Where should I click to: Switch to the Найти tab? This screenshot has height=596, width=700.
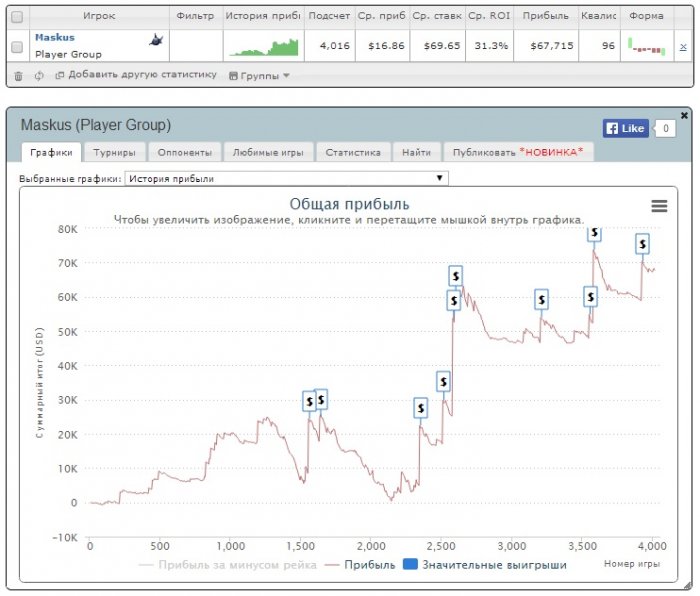pyautogui.click(x=417, y=153)
